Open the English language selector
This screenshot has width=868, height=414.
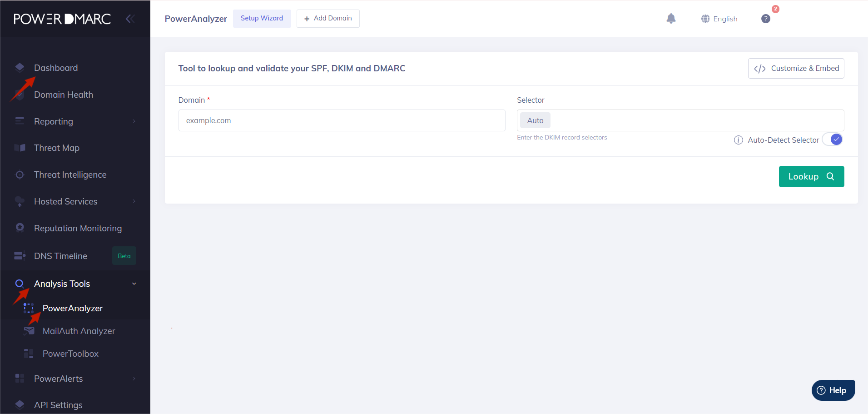coord(719,19)
